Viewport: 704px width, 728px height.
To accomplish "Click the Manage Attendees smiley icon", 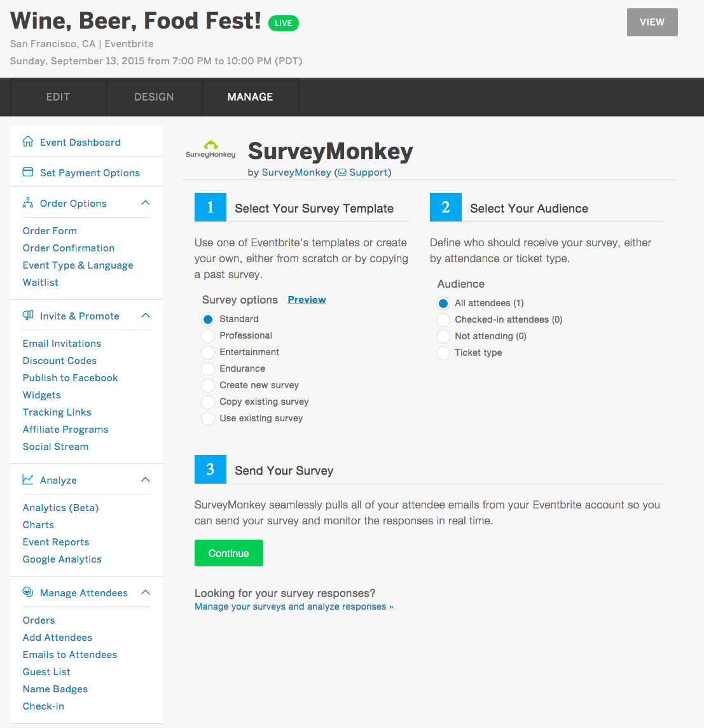I will (27, 592).
